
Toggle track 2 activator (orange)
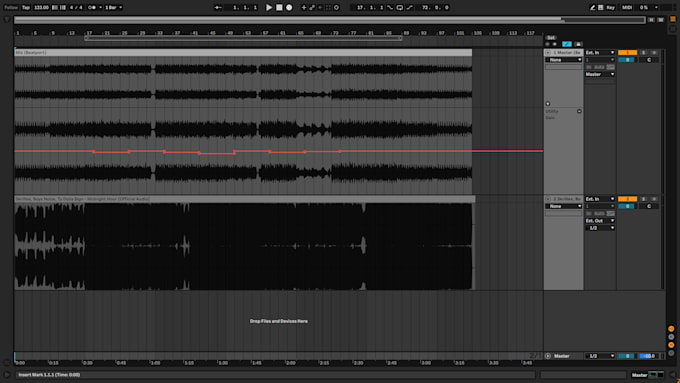pos(627,199)
